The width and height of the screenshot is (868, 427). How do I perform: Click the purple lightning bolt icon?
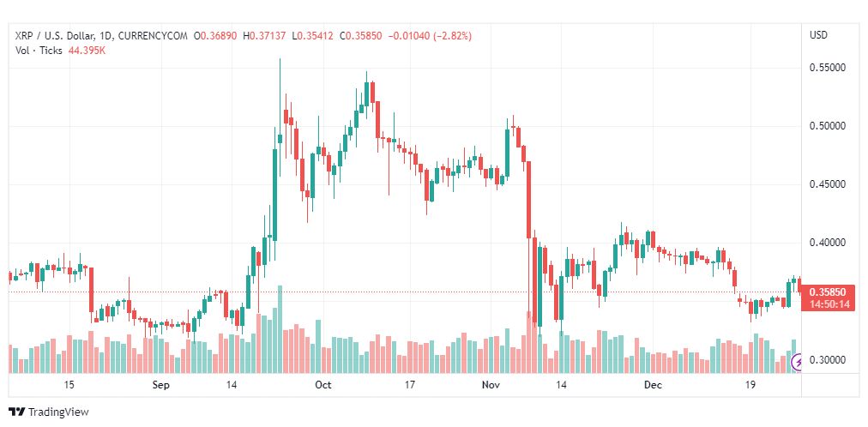[x=799, y=363]
